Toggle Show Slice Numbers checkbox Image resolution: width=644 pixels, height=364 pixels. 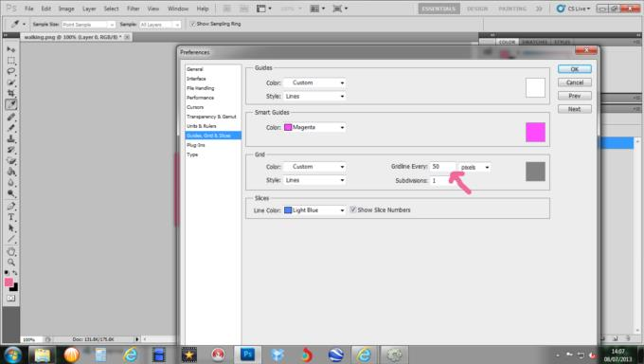click(353, 209)
